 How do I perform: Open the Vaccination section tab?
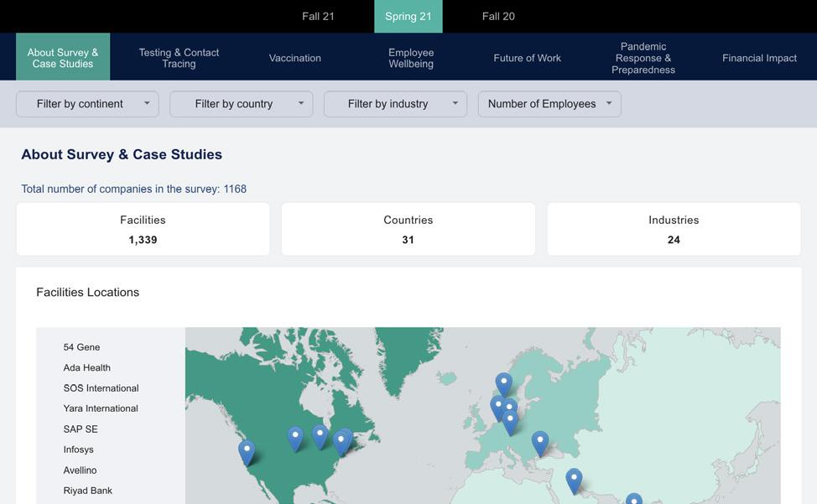tap(295, 58)
